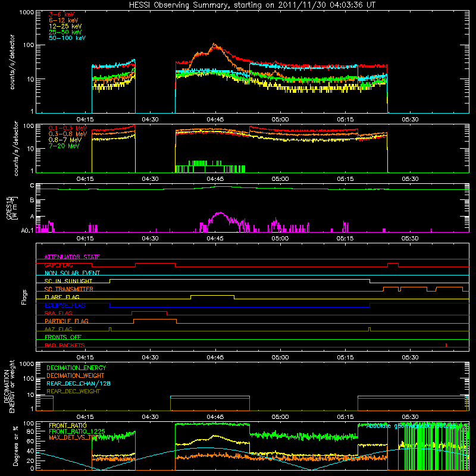This screenshot has height=476, width=476.
Task: Select the FRONTS_OFF flag label
Action: pyautogui.click(x=63, y=337)
